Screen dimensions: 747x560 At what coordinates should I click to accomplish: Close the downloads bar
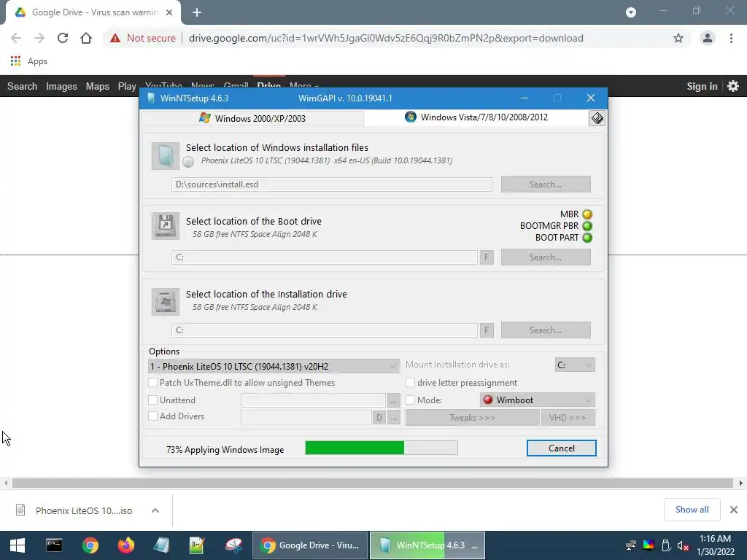coord(734,510)
